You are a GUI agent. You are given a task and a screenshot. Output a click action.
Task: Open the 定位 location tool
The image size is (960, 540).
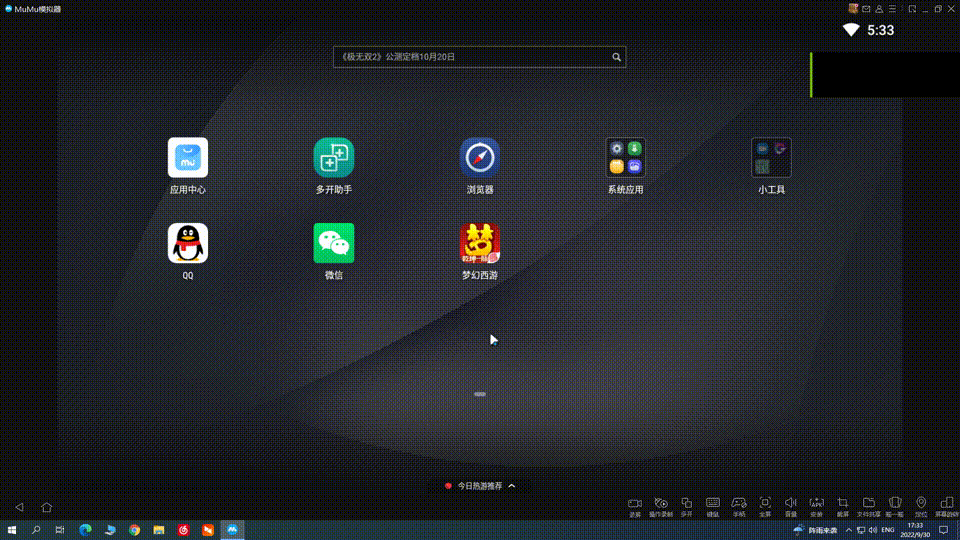tap(921, 506)
